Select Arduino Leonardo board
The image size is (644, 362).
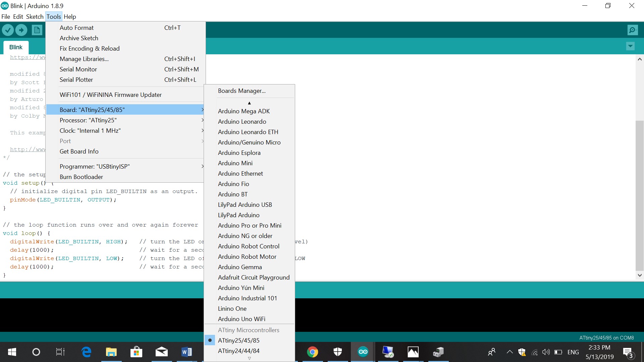(x=242, y=121)
